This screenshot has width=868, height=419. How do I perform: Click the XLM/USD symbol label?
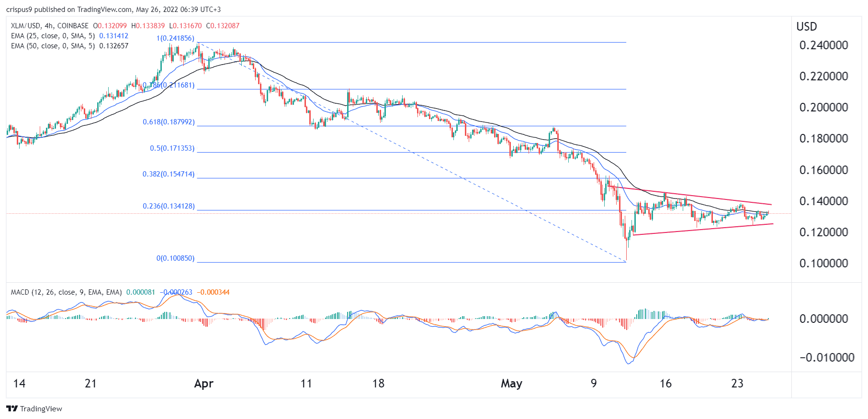click(26, 26)
